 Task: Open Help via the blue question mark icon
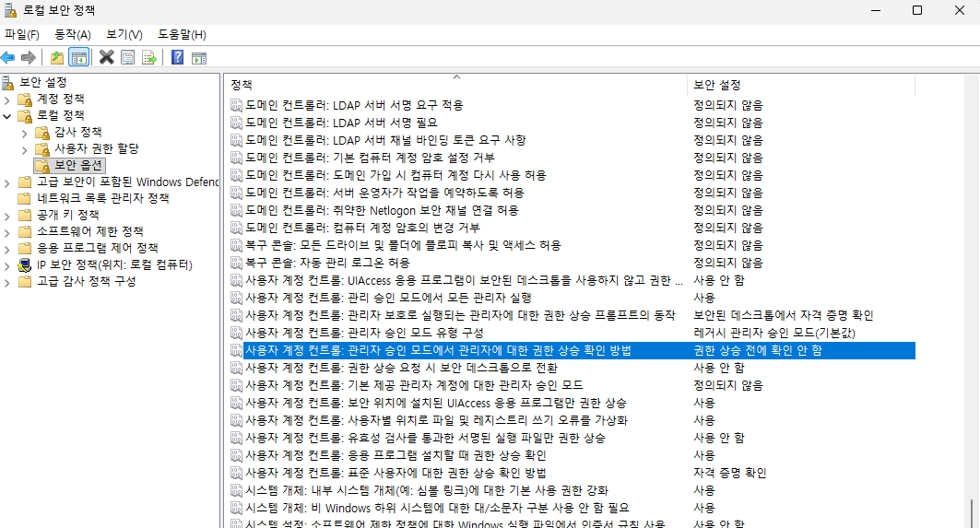click(177, 57)
